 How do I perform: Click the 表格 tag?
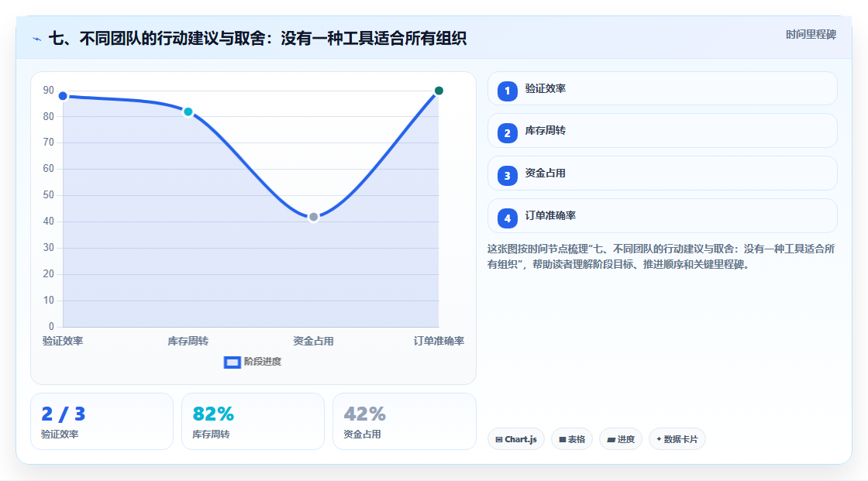pos(572,439)
